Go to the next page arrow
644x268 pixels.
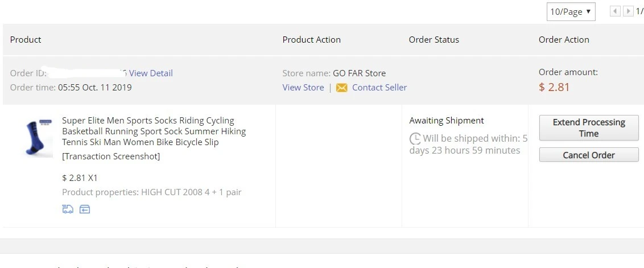(628, 11)
